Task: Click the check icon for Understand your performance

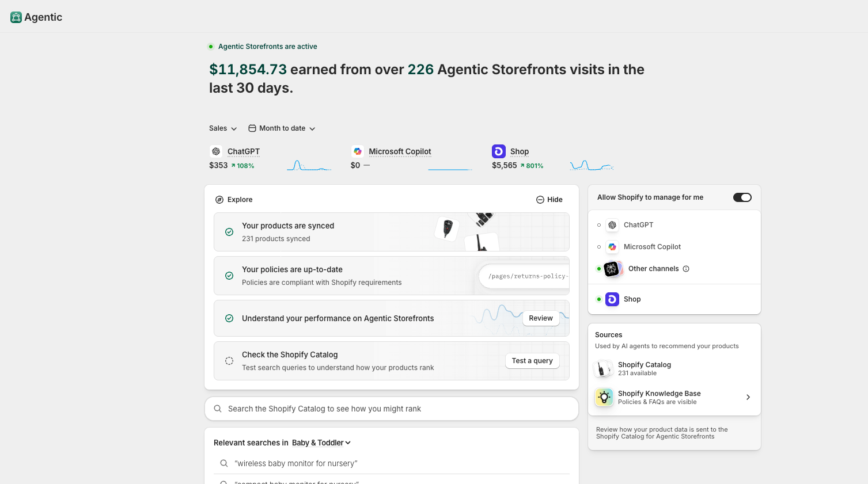Action: tap(229, 318)
